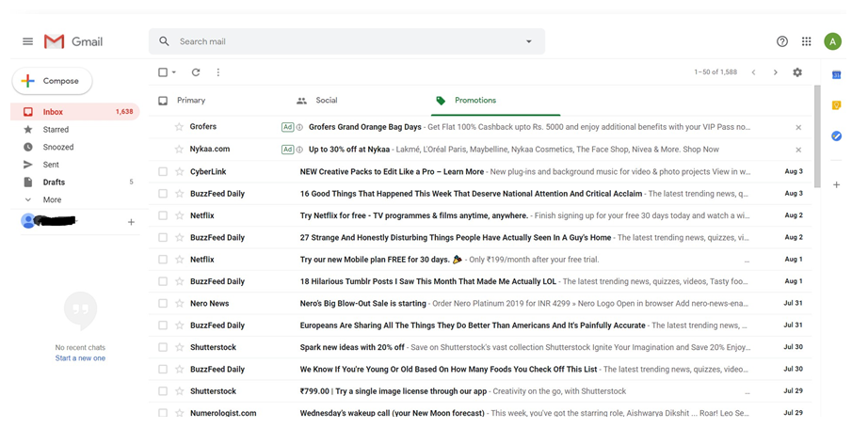Open We Know If You're Young email

pyautogui.click(x=480, y=369)
